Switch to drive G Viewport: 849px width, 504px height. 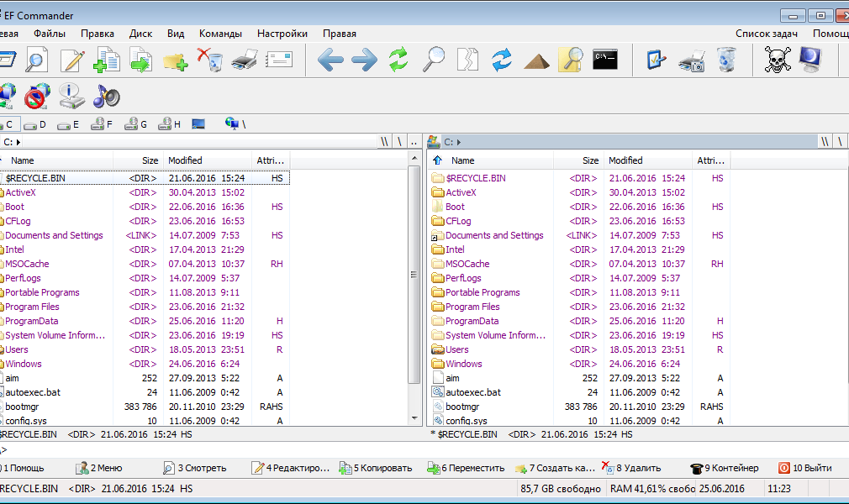click(135, 124)
